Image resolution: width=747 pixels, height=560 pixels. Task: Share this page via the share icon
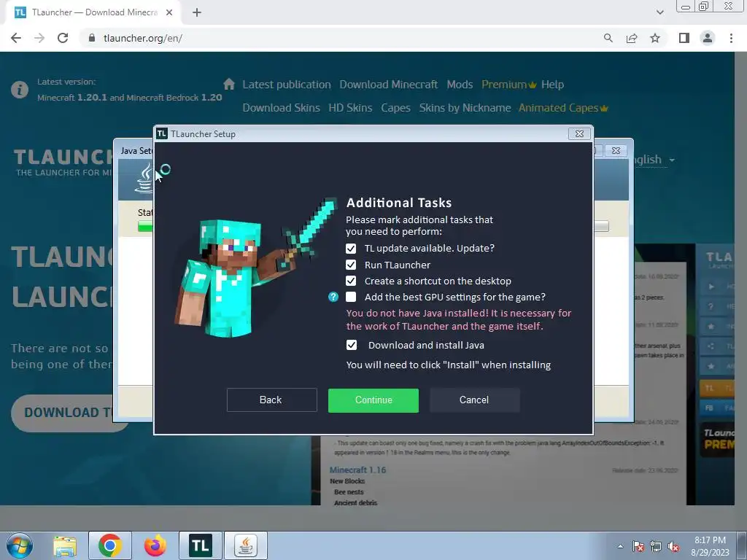pyautogui.click(x=632, y=38)
